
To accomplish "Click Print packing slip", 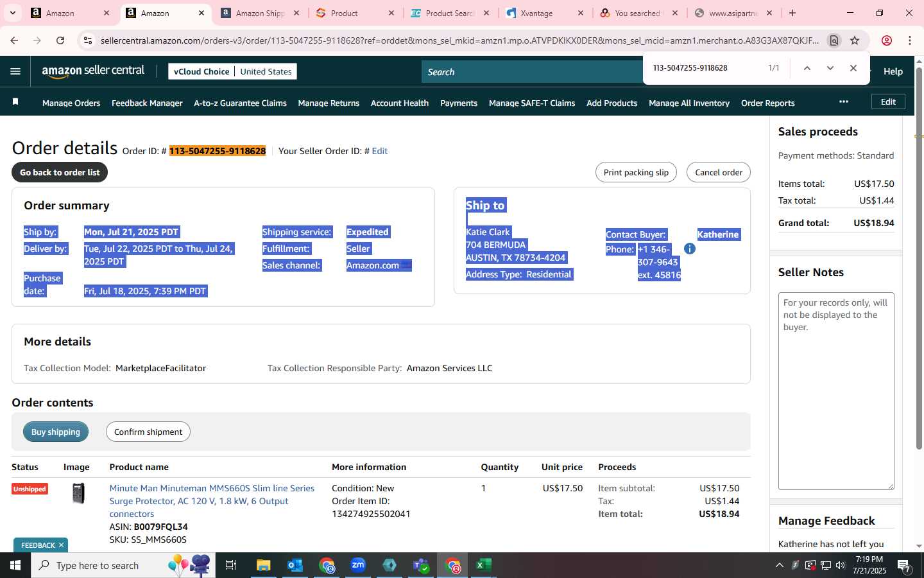I will coord(636,172).
